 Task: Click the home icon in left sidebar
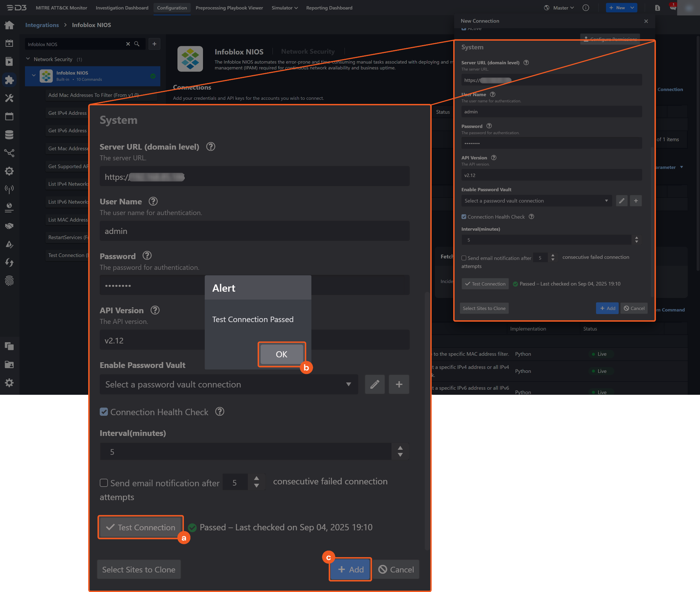[x=9, y=25]
